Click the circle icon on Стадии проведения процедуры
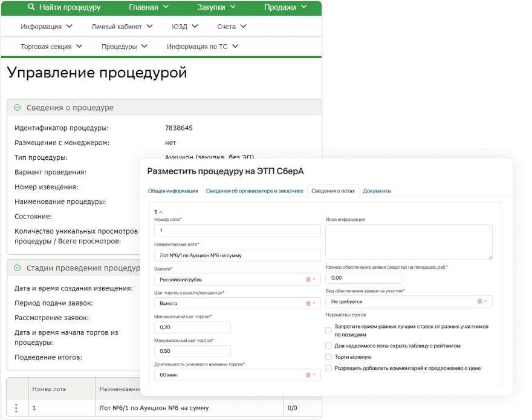532x420 pixels. coord(16,267)
